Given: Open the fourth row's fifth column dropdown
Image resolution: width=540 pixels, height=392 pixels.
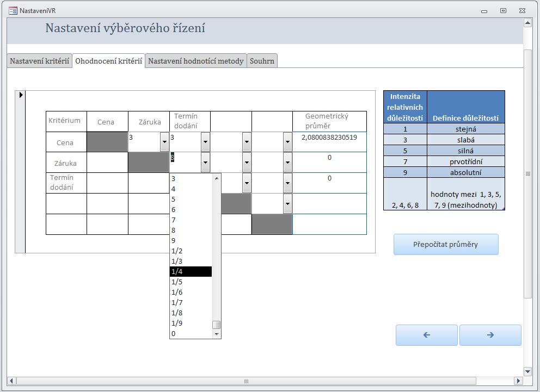Looking at the screenshot, I should pos(287,203).
